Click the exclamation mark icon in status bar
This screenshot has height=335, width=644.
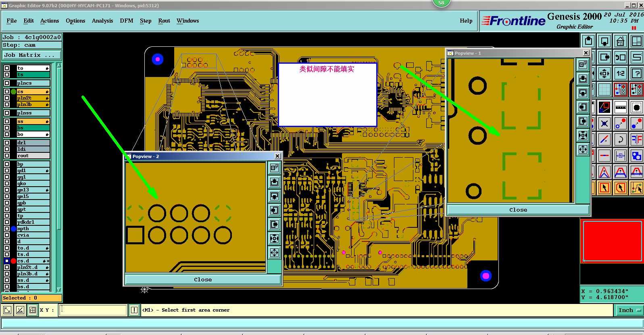coord(134,310)
